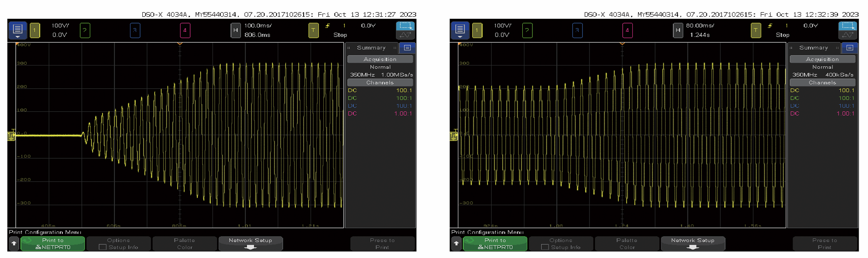Screen dimensions: 868x258
Task: Open main menu icon beside 100.0ms/ timebase scope
Action: [17, 30]
